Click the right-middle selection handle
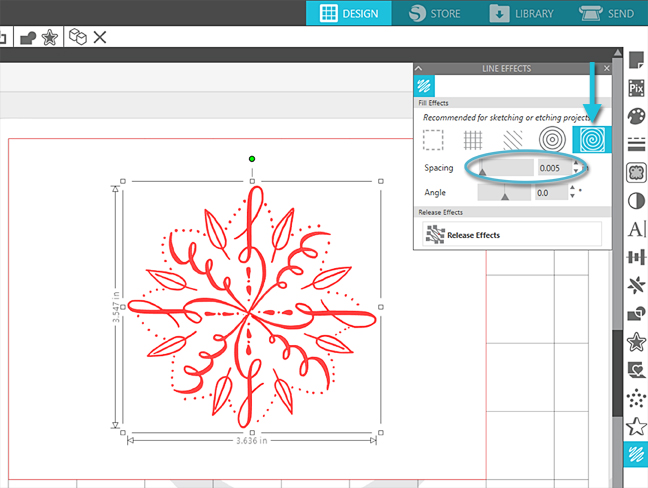648x488 pixels. pyautogui.click(x=381, y=307)
